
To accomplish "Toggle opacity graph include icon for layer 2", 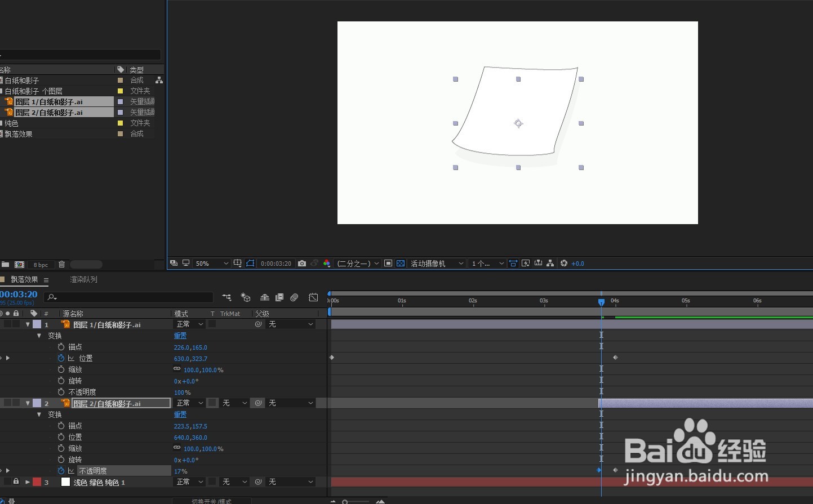I will coord(72,471).
